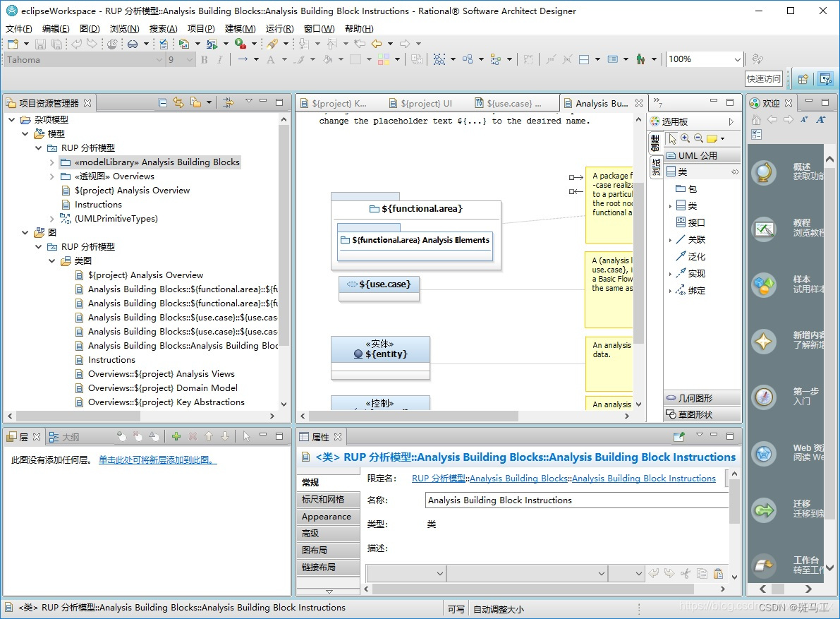The height and width of the screenshot is (619, 840).
Task: Click the 教程 tutorials icon in Welcome
Action: point(764,229)
